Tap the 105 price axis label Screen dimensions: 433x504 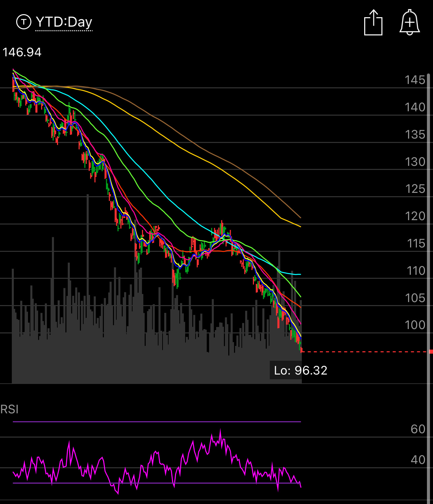415,298
